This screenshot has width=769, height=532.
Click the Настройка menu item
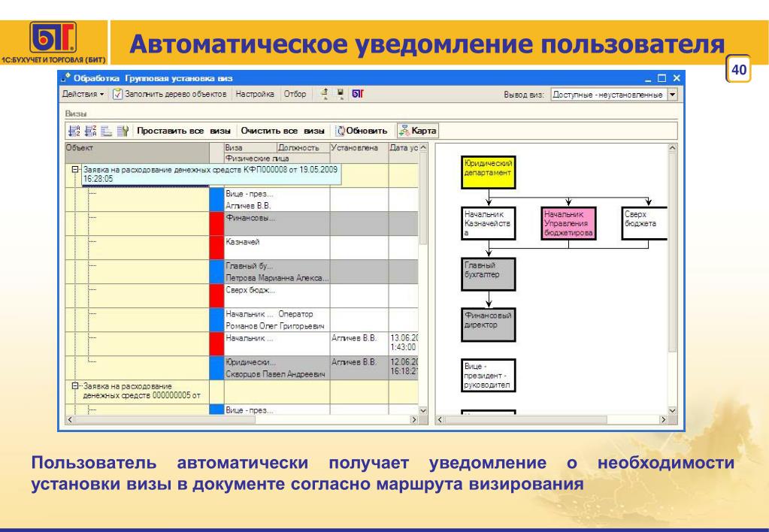coord(255,94)
